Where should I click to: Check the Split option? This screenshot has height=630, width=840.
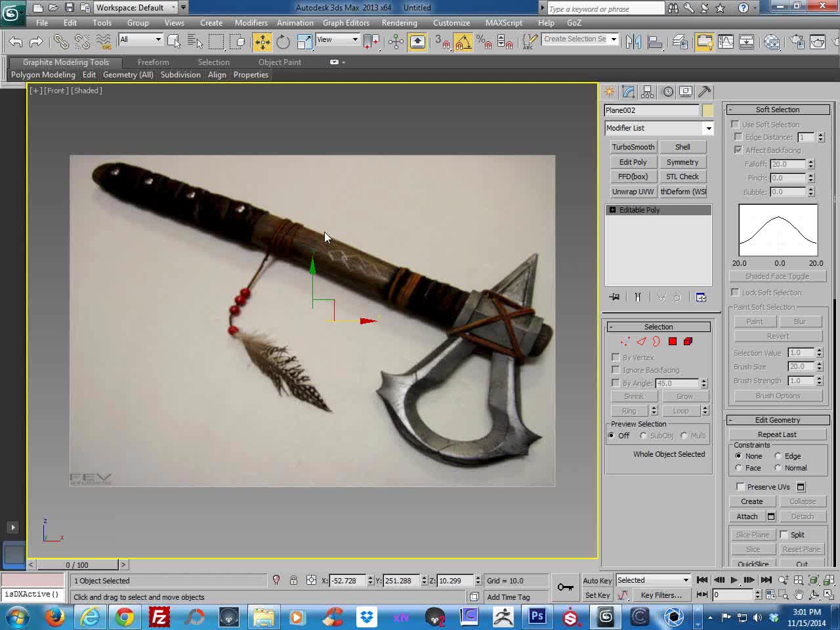tap(784, 534)
